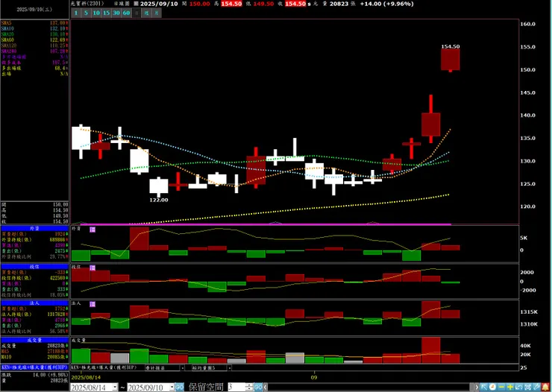Select the 1-minute timeframe button
552x392 pixels.
point(75,13)
